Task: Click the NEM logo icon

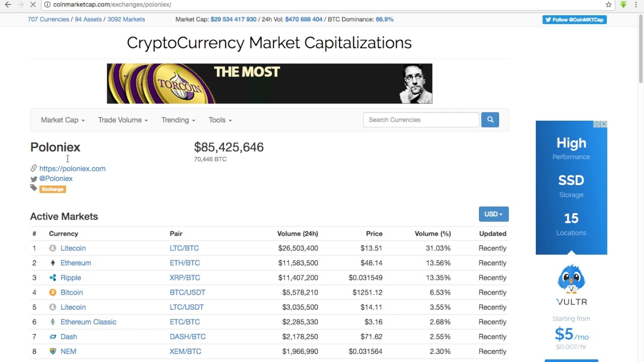Action: coord(53,351)
